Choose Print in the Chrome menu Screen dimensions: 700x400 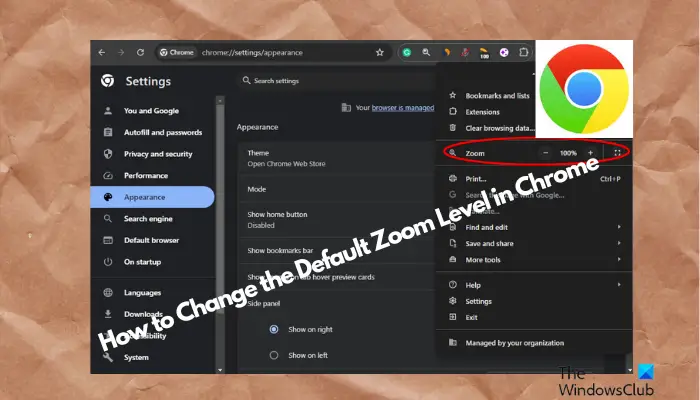coord(534,179)
